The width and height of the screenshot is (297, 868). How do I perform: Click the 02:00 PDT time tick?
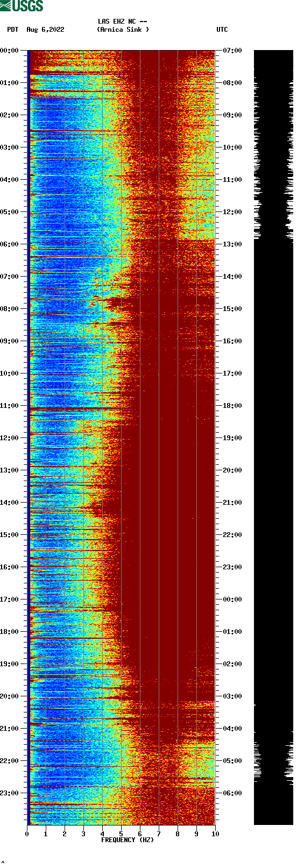[10, 115]
